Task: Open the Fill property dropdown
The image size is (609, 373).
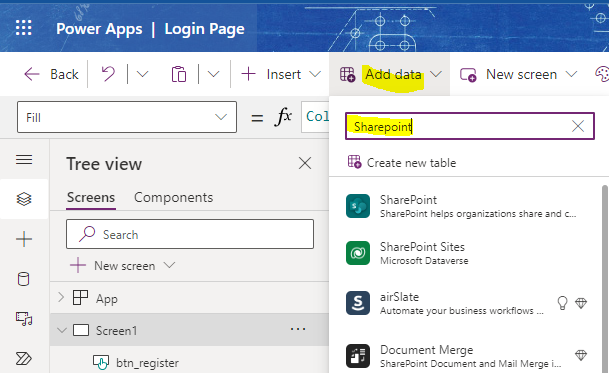Action: click(127, 117)
